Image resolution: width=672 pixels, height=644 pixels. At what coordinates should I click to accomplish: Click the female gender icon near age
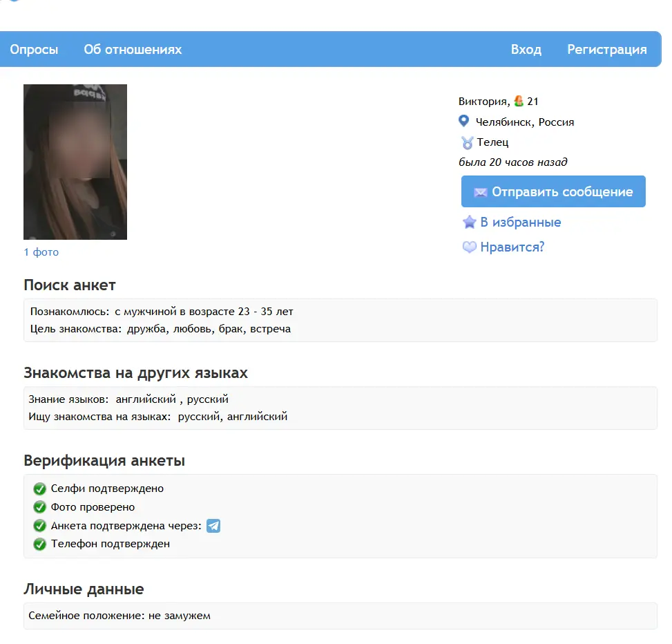click(519, 102)
